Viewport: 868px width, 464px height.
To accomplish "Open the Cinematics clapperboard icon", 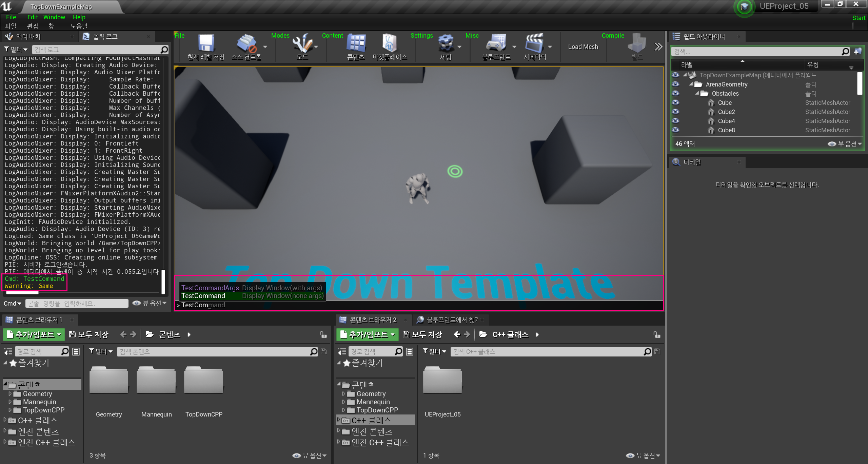I will (x=534, y=43).
